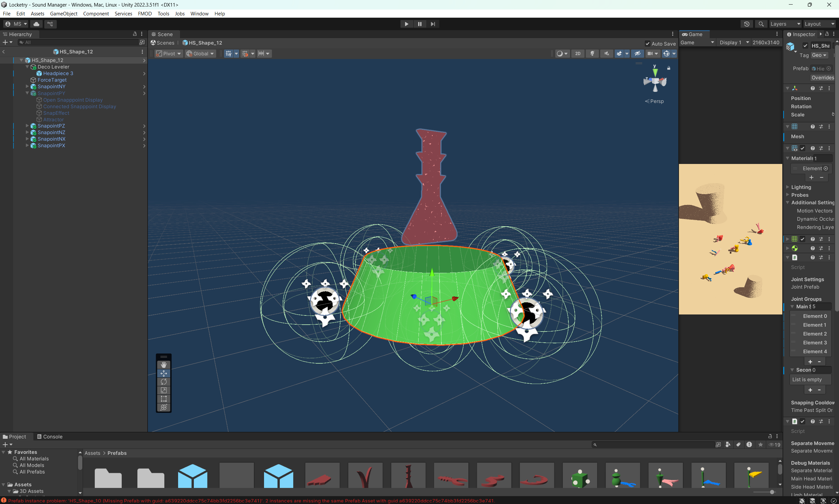Open the Display 1 dropdown
839x504 pixels.
click(734, 42)
